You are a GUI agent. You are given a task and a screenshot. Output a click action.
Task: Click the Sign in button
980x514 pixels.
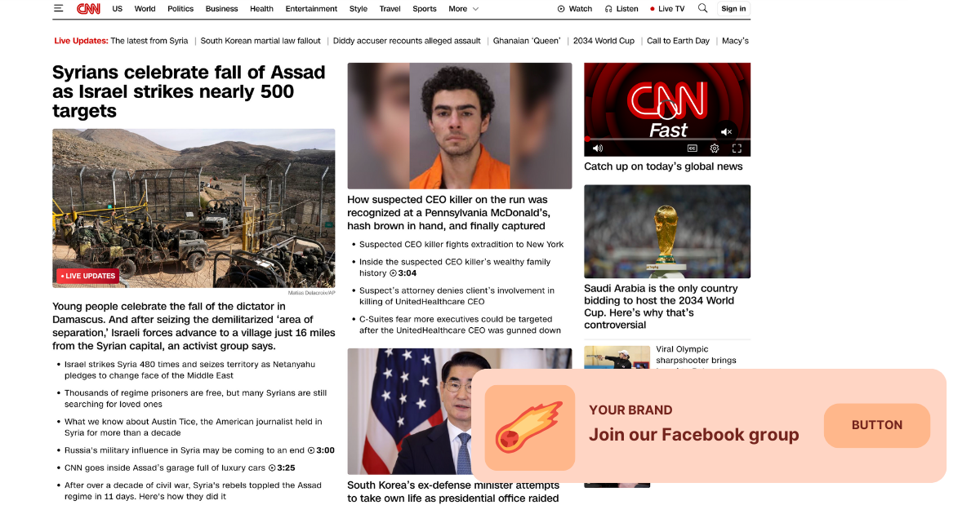pos(733,9)
